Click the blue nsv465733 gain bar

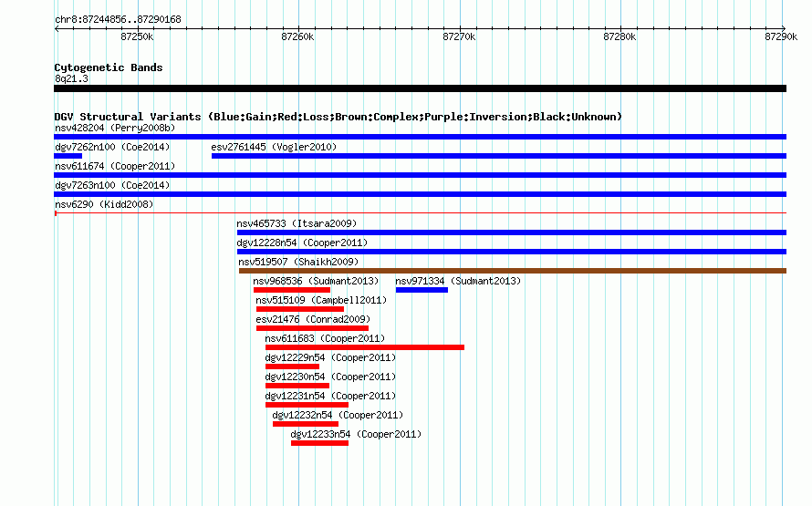click(x=512, y=232)
